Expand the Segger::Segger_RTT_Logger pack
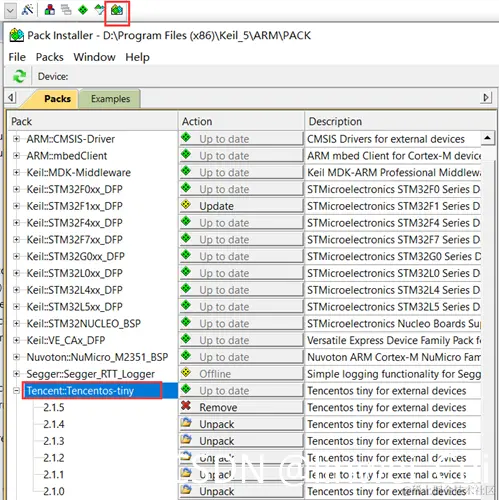Viewport: 499px width, 500px height. click(x=16, y=374)
